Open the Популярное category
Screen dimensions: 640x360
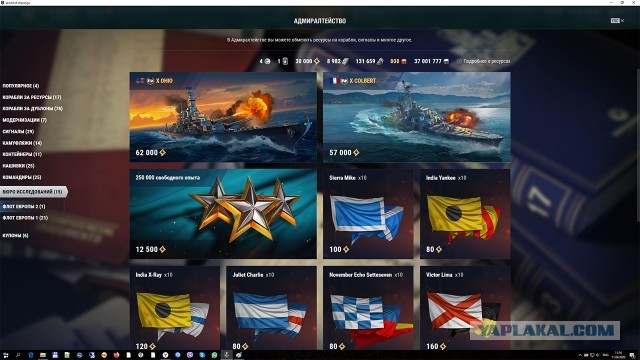point(21,86)
